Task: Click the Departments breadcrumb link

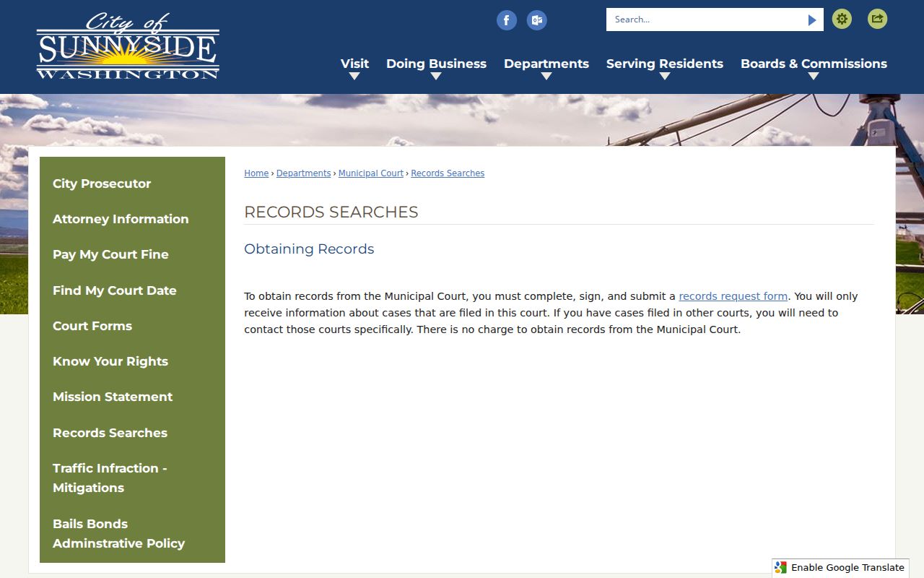Action: coord(303,173)
